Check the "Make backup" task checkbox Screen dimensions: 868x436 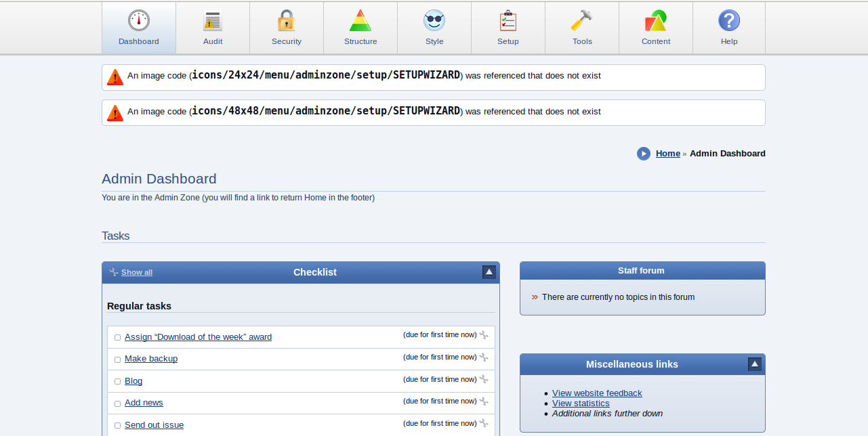(117, 359)
